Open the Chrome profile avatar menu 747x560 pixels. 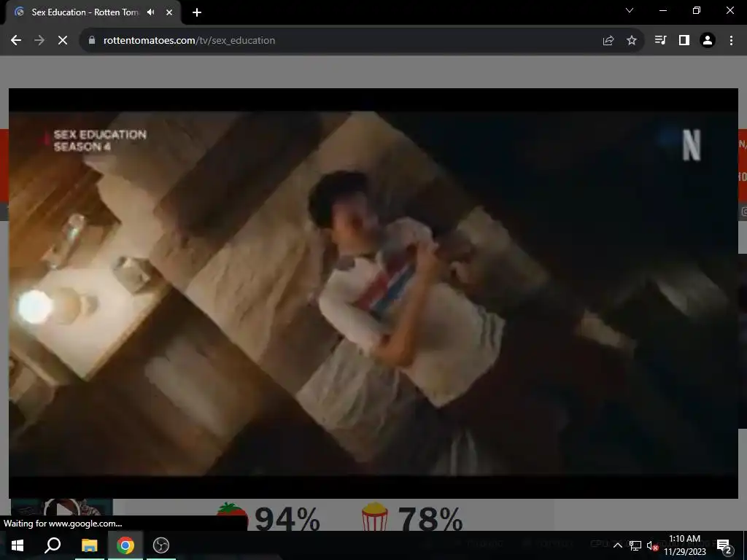[708, 41]
